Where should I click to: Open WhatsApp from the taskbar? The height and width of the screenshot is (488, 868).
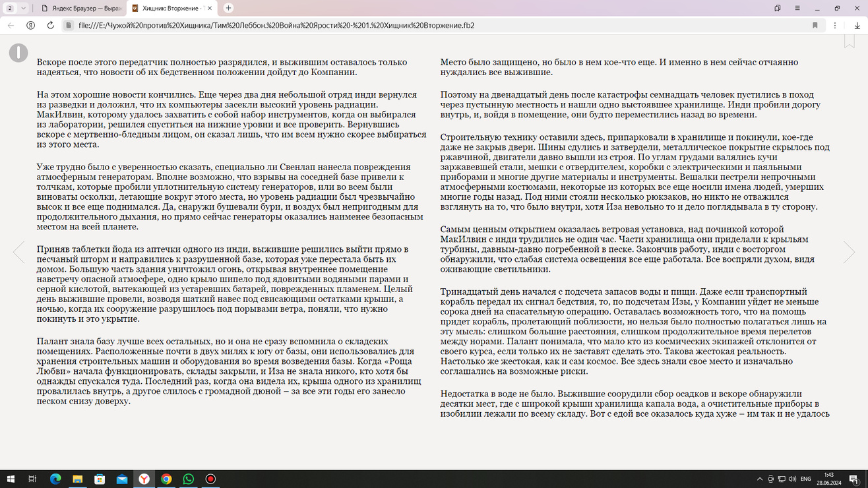pos(189,479)
